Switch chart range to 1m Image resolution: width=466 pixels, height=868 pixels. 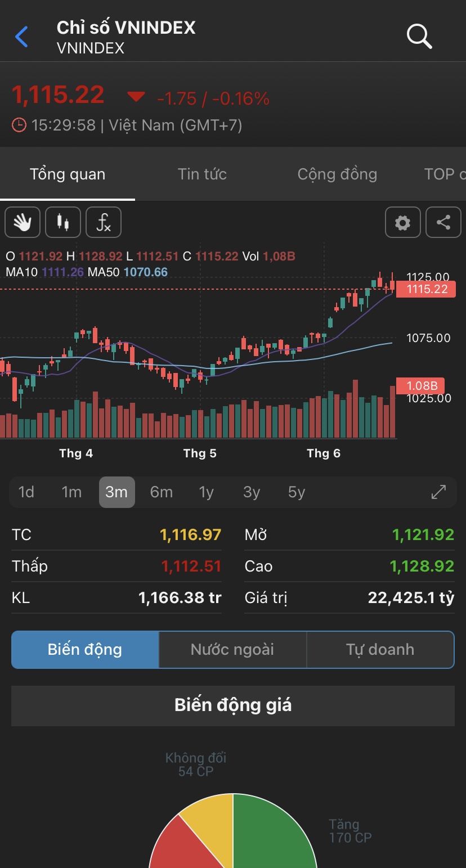pos(71,492)
